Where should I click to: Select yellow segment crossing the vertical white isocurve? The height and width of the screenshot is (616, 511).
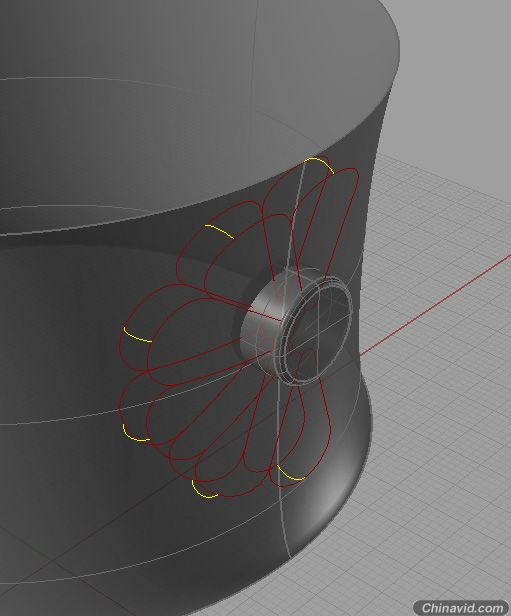(x=290, y=475)
